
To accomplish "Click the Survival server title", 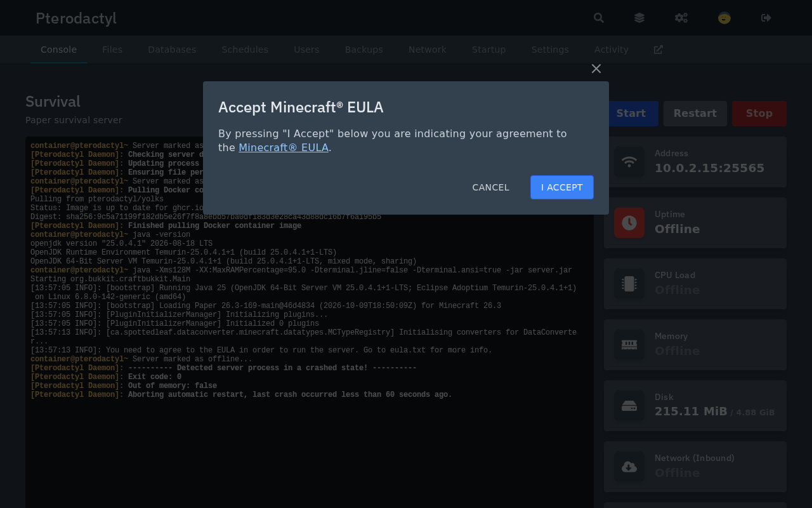I will (53, 102).
